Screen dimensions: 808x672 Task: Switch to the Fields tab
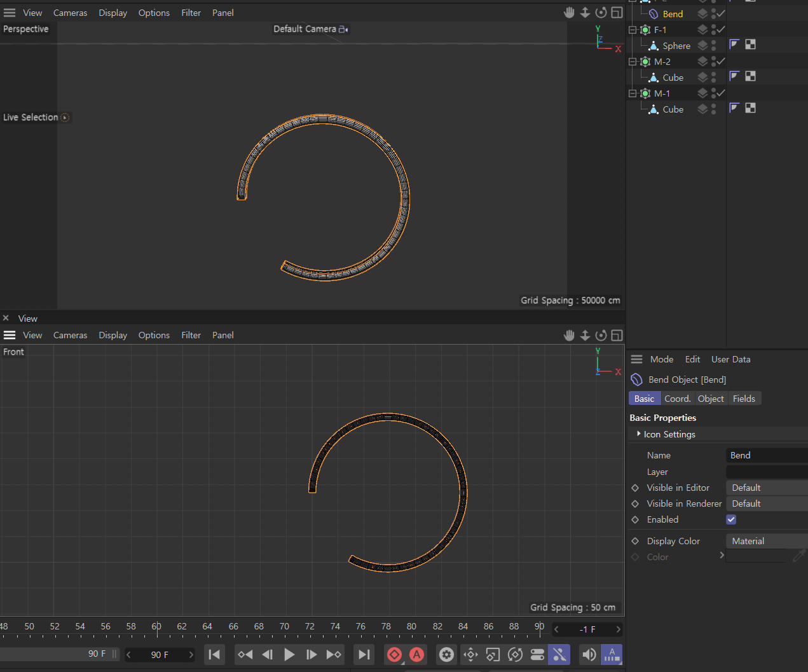[744, 399]
